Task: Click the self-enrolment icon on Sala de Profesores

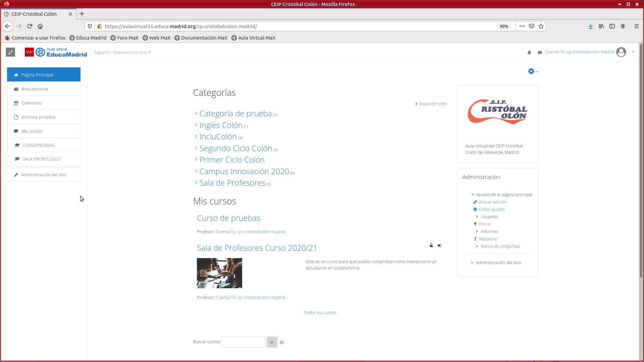Action: [439, 246]
